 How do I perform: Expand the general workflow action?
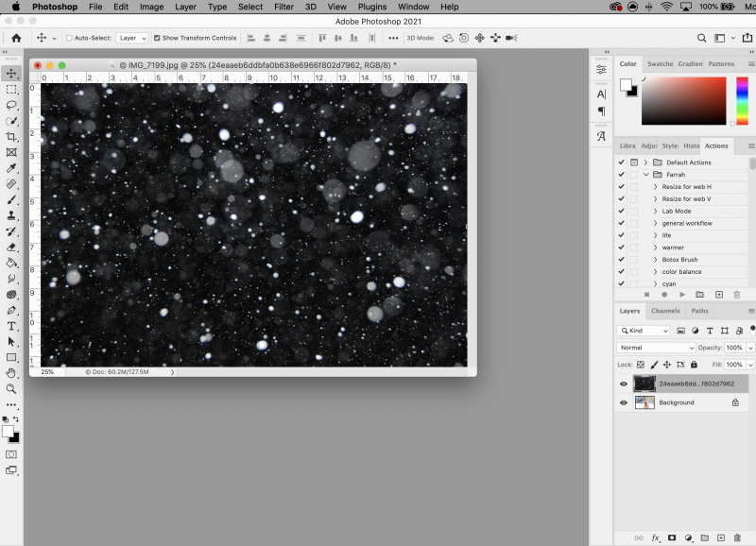[x=655, y=223]
